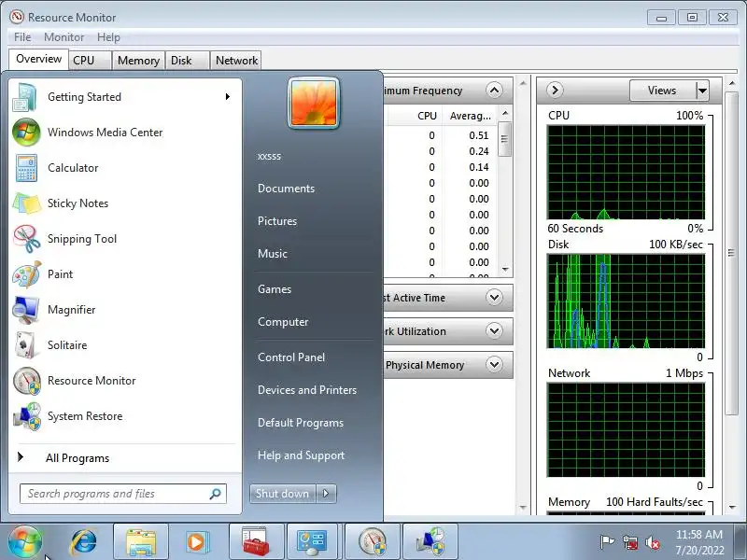747x560 pixels.
Task: Click the Resource Monitor title bar icon
Action: (17, 17)
